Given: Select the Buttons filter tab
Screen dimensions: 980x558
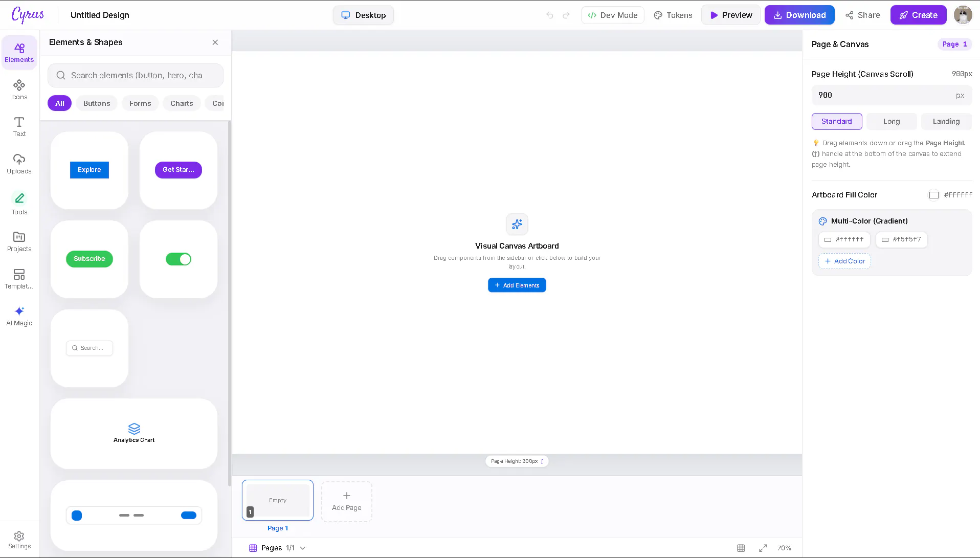Looking at the screenshot, I should tap(97, 103).
